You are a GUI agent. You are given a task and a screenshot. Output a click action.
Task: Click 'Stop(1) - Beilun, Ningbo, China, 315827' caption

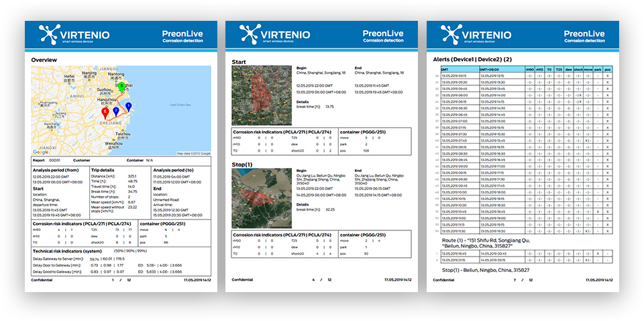point(486,270)
